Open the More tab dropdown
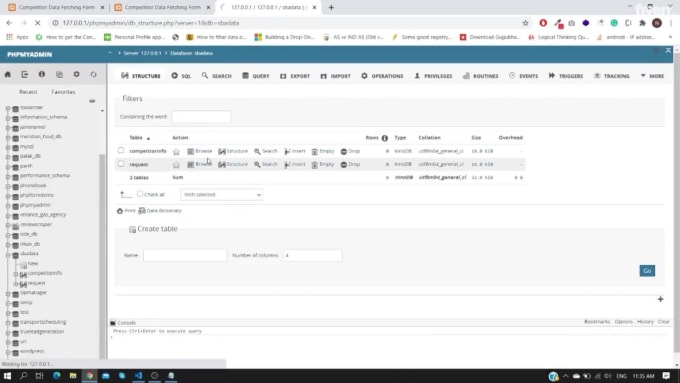 [652, 76]
